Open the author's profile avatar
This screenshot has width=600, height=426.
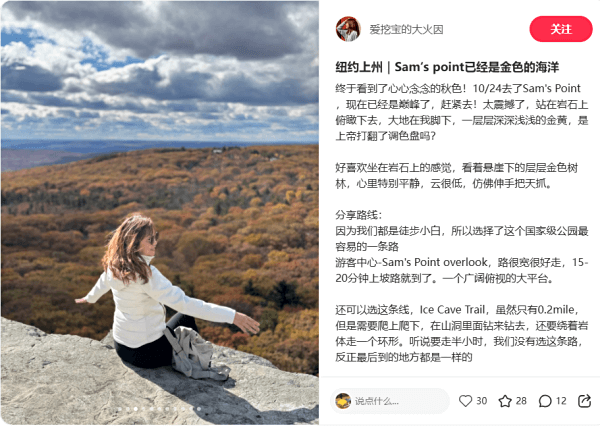(348, 29)
